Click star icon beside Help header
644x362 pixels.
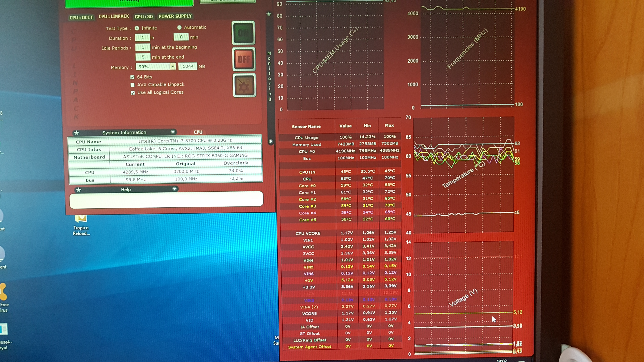[x=78, y=190]
